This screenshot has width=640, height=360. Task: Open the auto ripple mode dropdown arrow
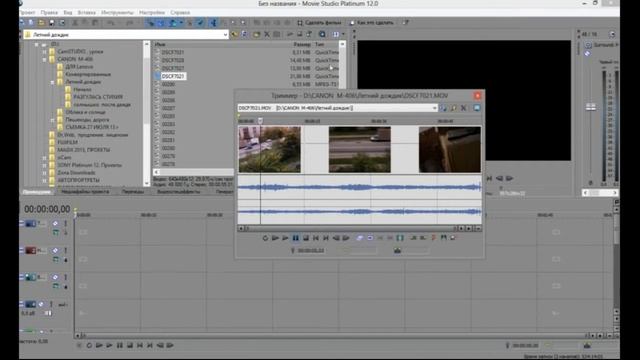pyautogui.click(x=181, y=23)
